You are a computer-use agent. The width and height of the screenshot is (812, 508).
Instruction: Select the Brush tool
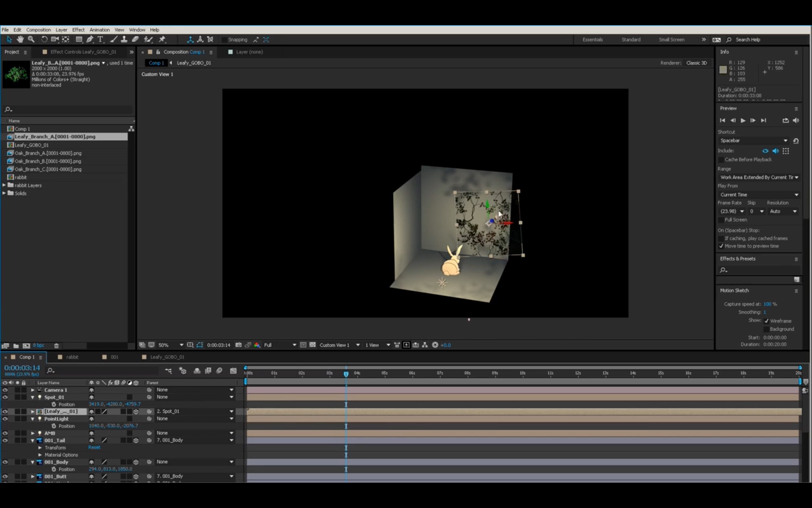(114, 39)
